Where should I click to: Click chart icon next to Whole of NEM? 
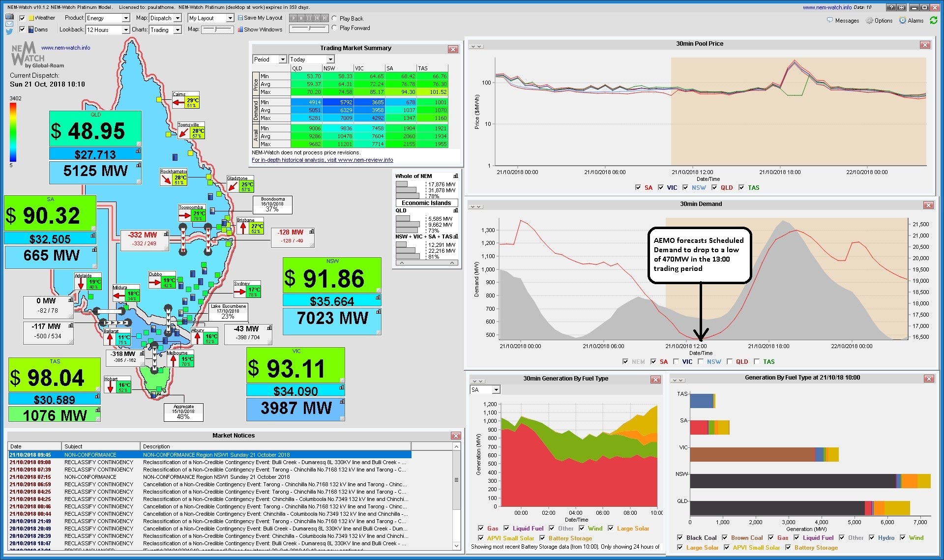pos(456,176)
